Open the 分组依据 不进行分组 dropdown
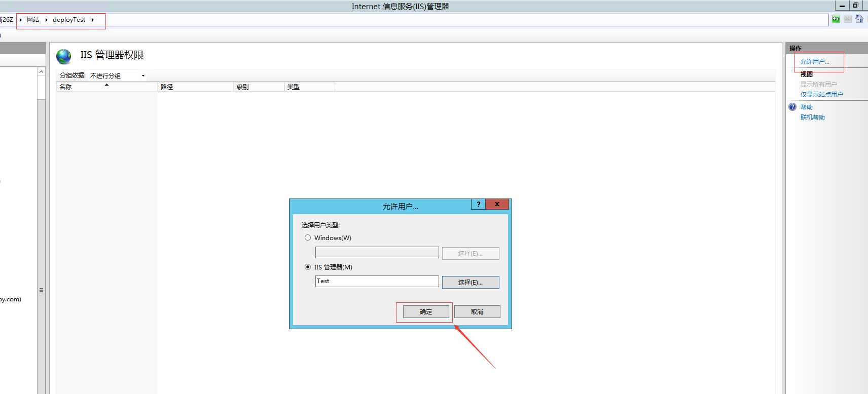 (x=118, y=75)
